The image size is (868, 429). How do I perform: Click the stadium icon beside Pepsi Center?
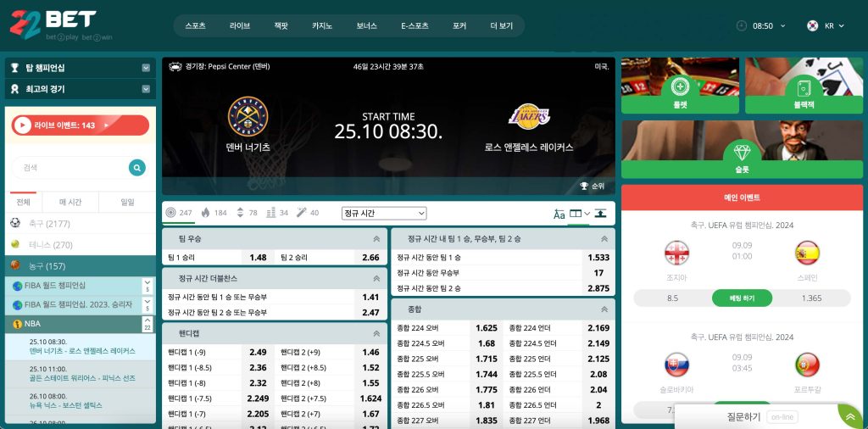click(x=175, y=66)
